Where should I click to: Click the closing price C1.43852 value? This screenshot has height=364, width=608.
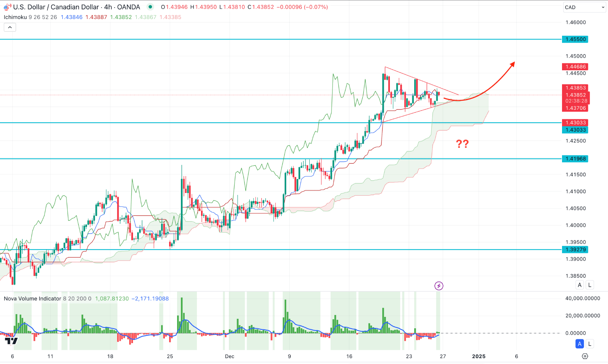(x=261, y=7)
